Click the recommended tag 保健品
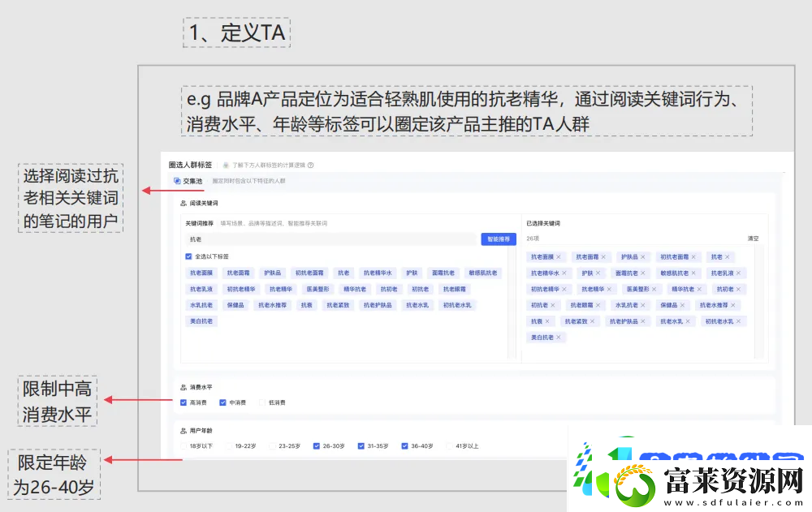Image resolution: width=812 pixels, height=512 pixels. point(235,305)
